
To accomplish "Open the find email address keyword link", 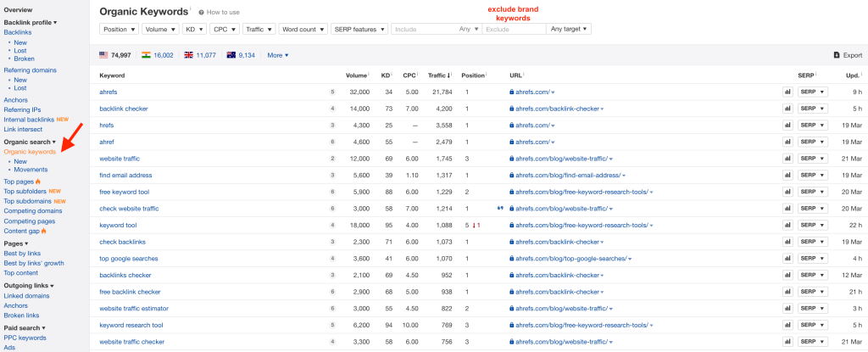I will (125, 176).
